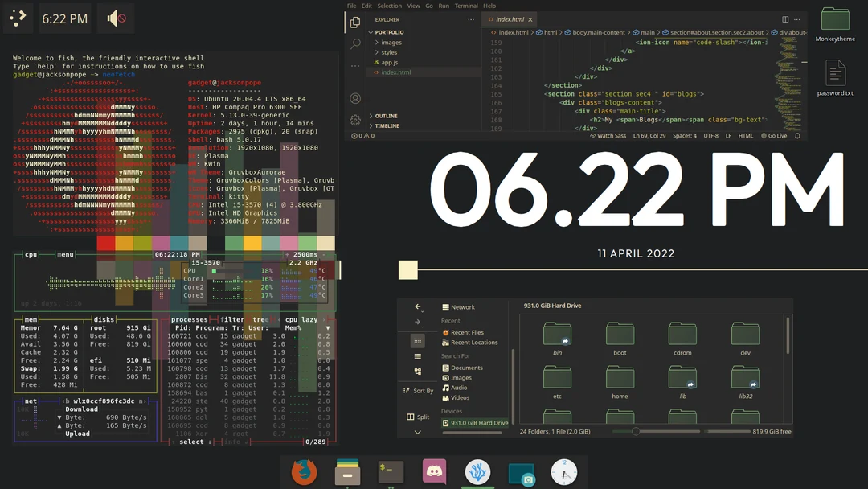Open the Terminal menu in VS Code
Image resolution: width=868 pixels, height=489 pixels.
click(x=466, y=6)
